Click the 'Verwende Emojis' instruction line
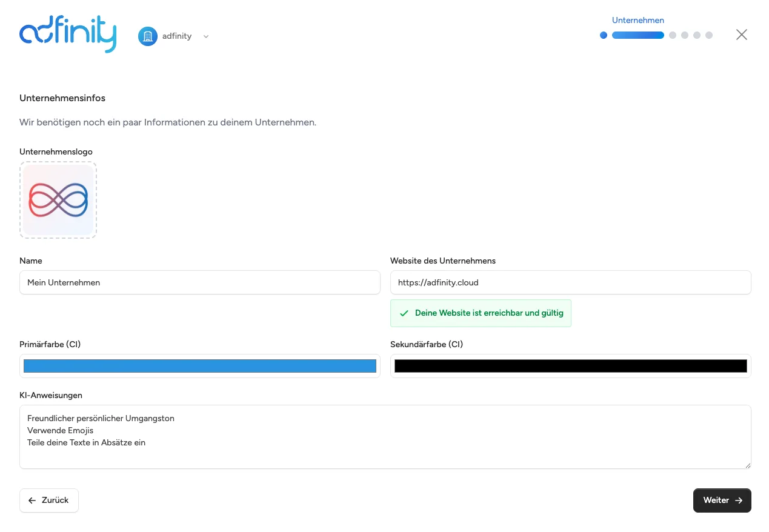Image resolution: width=769 pixels, height=532 pixels. 60,430
